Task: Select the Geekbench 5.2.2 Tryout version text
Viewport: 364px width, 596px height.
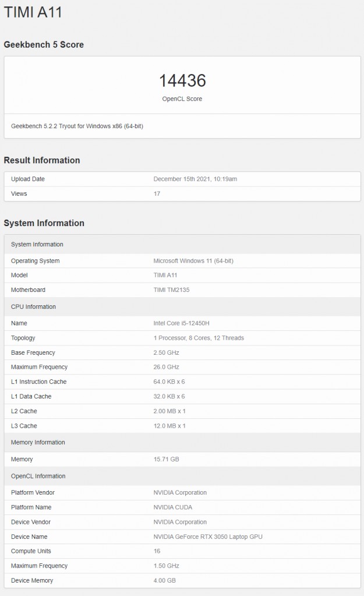Action: [x=77, y=126]
